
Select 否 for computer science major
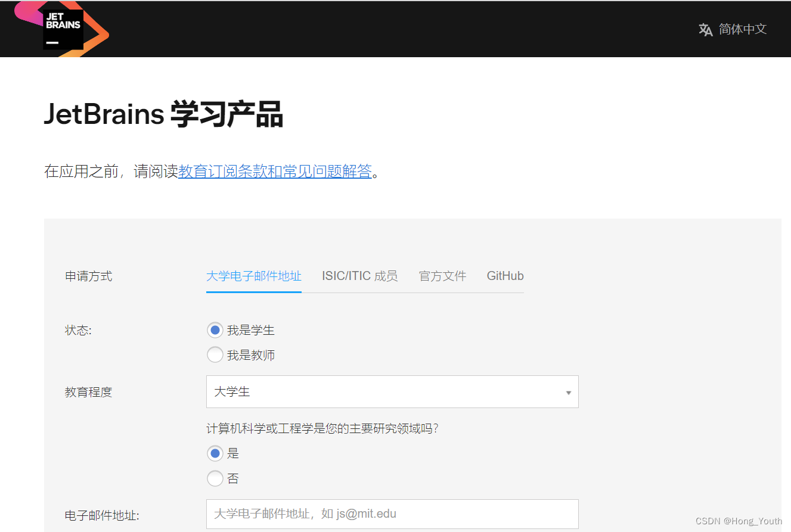[x=215, y=478]
